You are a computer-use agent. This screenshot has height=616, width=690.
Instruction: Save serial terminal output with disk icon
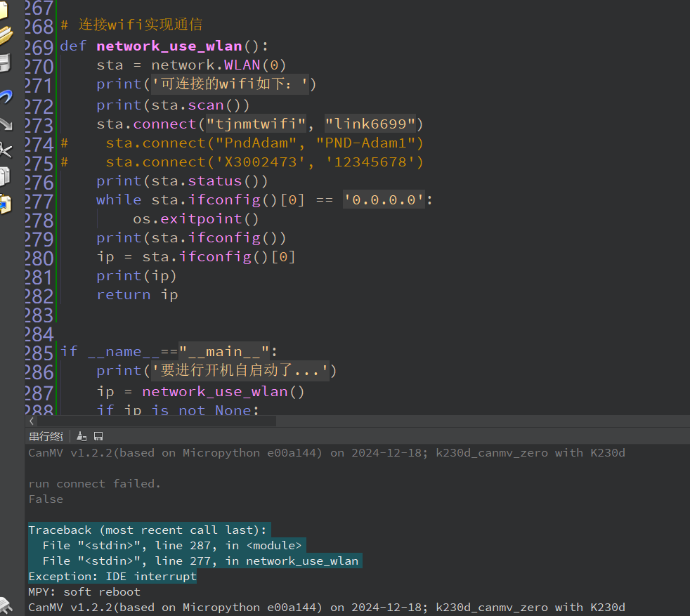click(98, 436)
